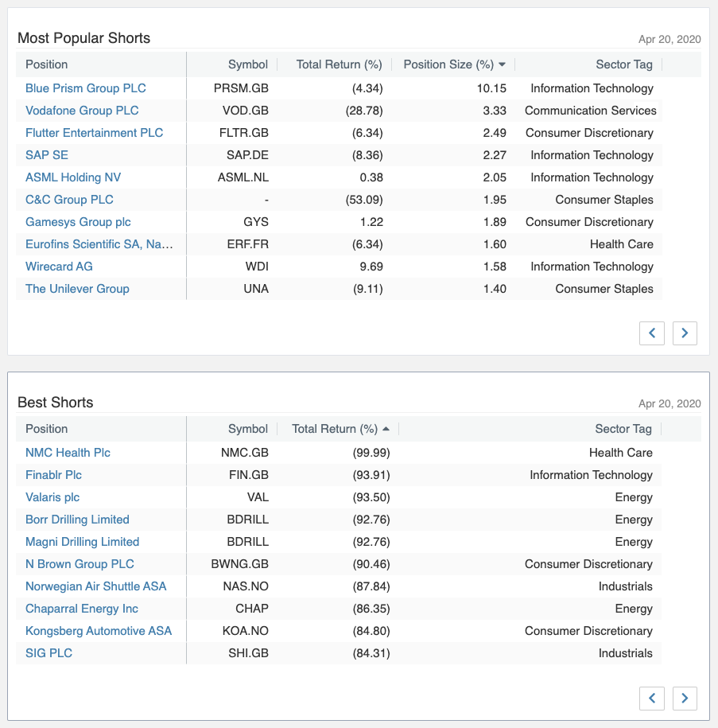
Task: View Gamesys Group plc position
Action: (78, 222)
